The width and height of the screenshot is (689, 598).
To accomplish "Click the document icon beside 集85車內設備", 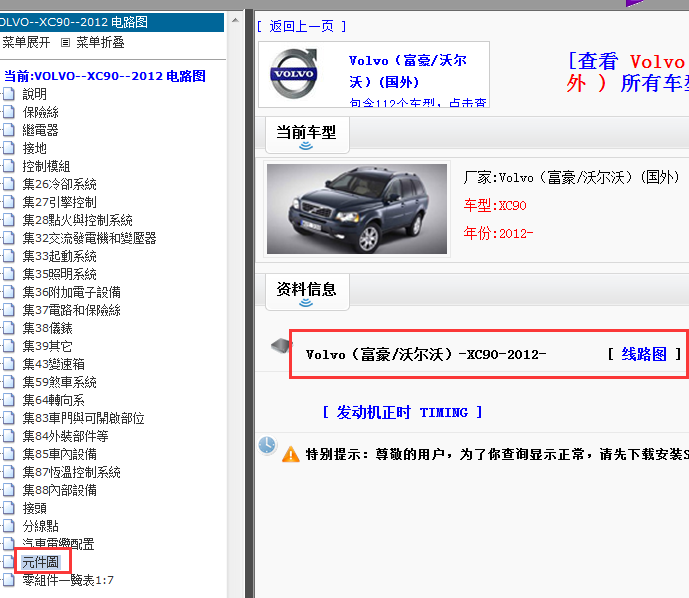I will [x=9, y=454].
